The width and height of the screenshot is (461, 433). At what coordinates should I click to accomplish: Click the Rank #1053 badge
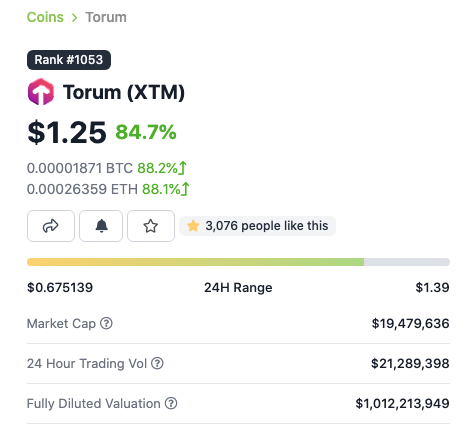click(69, 60)
